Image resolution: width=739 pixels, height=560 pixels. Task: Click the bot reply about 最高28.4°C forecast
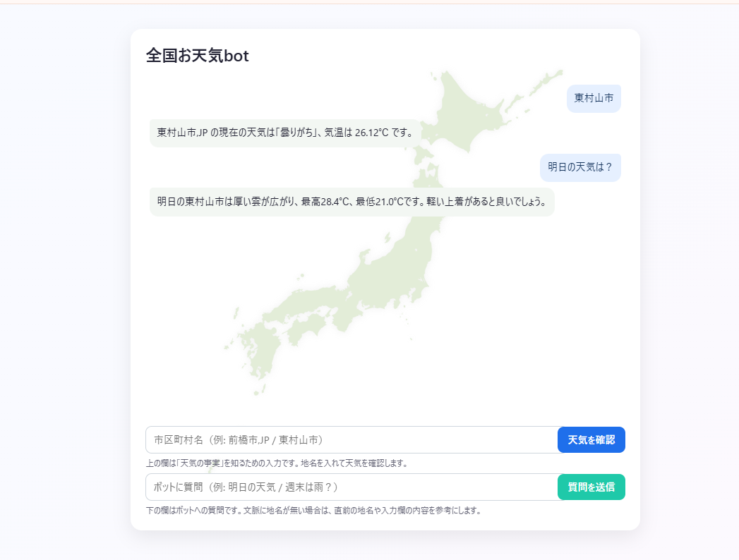[x=352, y=202]
